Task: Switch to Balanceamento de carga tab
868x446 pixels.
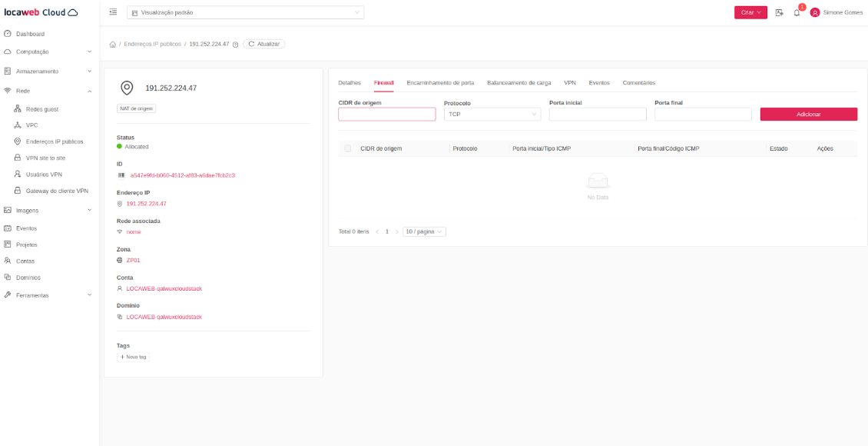Action: [518, 82]
